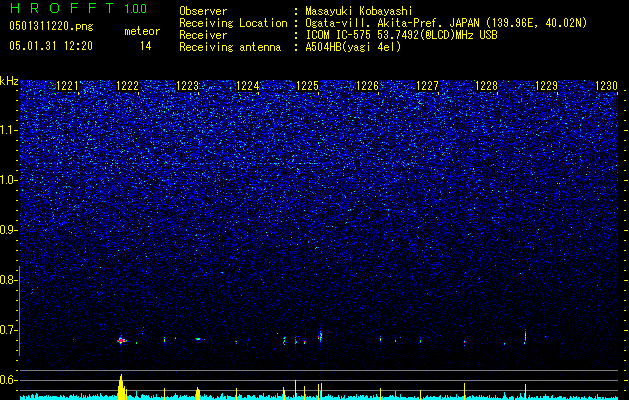629x400 pixels.
Task: Click the largest yellow power peak near 1222
Action: coord(121,387)
